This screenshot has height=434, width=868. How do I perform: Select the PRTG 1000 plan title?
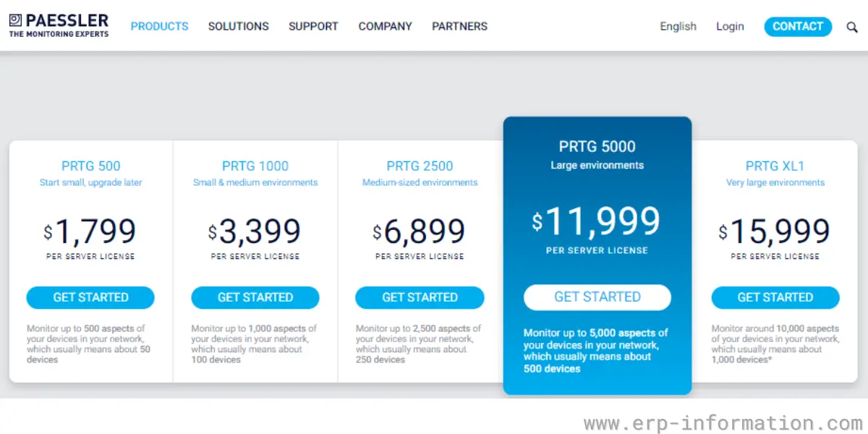[x=255, y=166]
